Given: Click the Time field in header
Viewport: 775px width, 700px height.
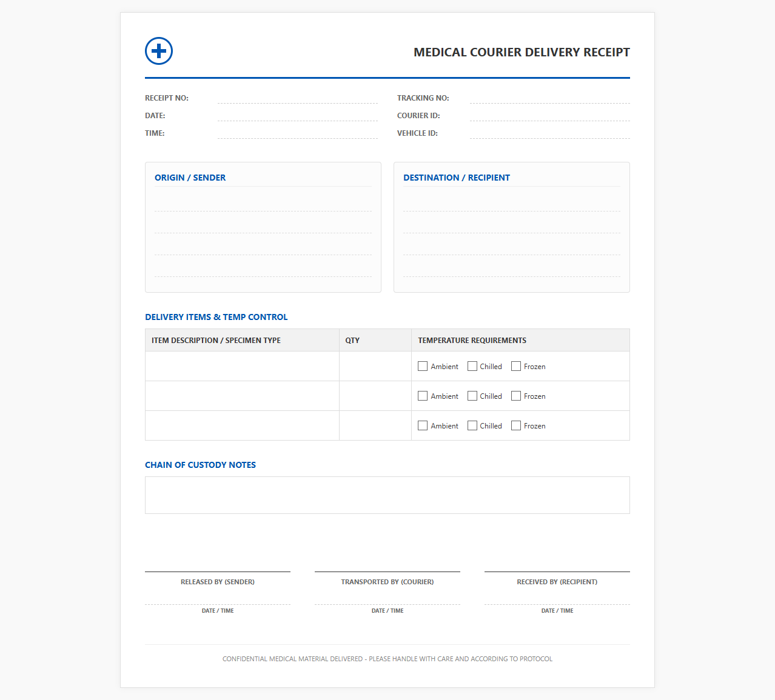Looking at the screenshot, I should pos(298,133).
